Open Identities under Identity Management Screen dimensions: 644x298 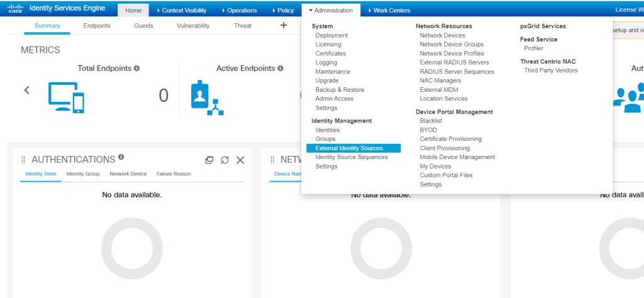327,130
